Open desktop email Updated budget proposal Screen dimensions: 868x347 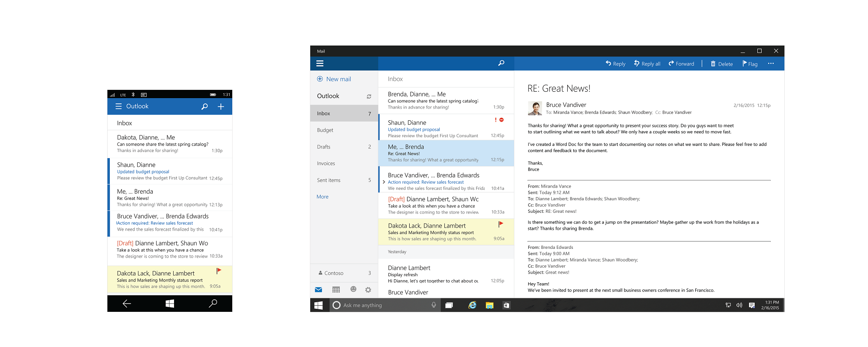pos(446,127)
